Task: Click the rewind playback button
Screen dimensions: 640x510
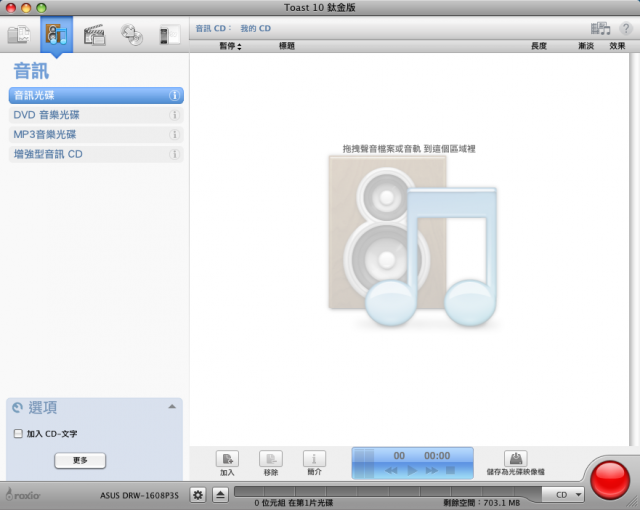Action: (391, 470)
